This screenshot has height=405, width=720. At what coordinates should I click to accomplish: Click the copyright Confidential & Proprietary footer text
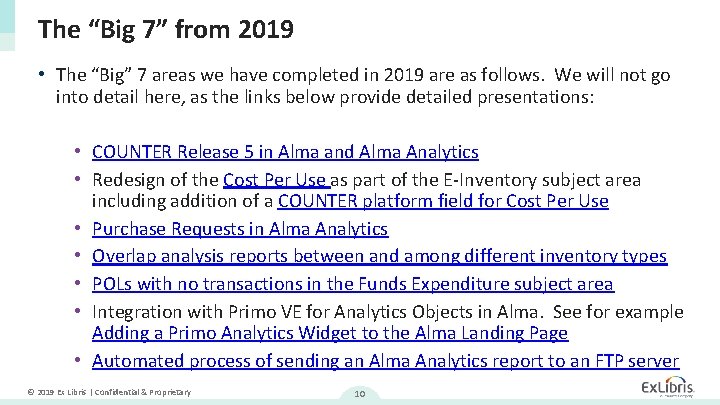(x=109, y=392)
